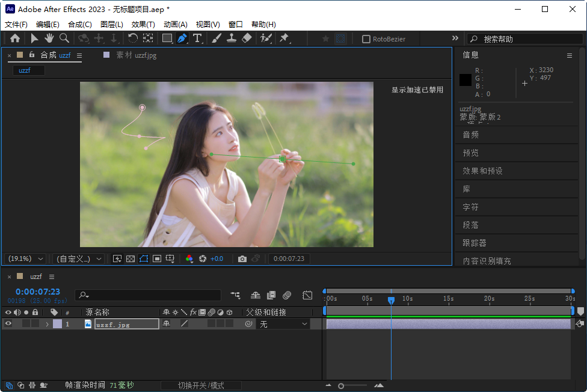Toggle the transparency grid in viewer
The height and width of the screenshot is (392, 587).
point(131,259)
